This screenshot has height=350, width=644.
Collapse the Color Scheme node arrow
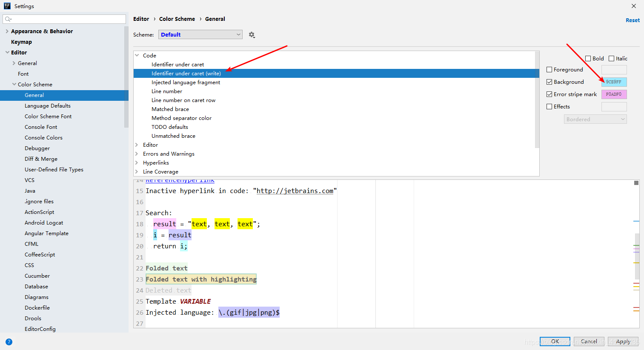coord(14,85)
